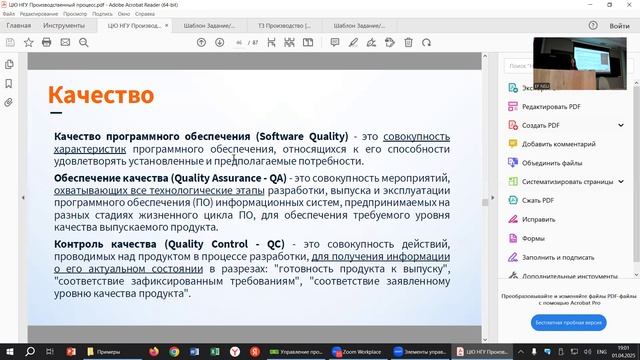
Task: Open PowerPoint from the taskbar
Action: (71, 351)
